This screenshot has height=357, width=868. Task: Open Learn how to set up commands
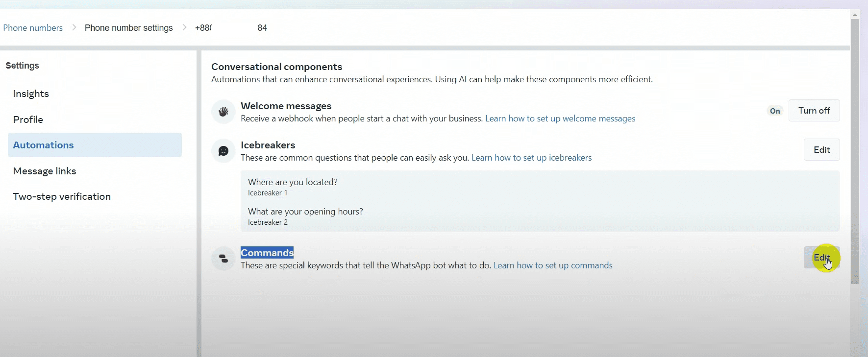point(553,265)
